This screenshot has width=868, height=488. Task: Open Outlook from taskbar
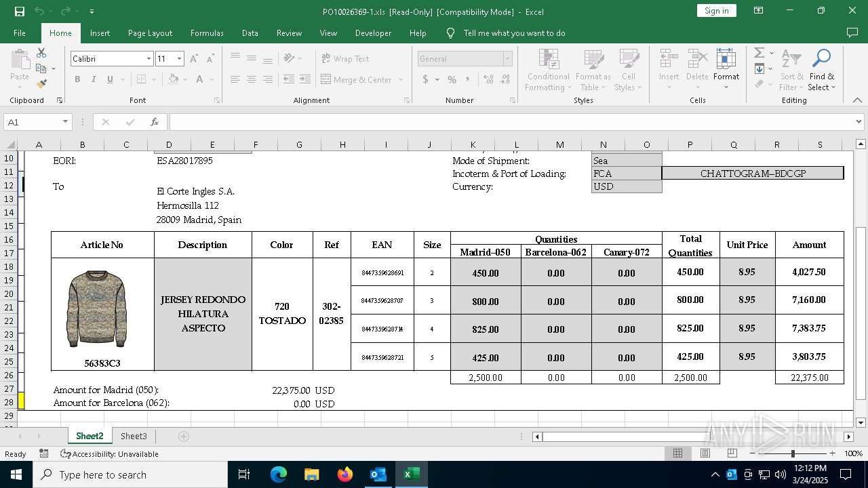(x=378, y=474)
